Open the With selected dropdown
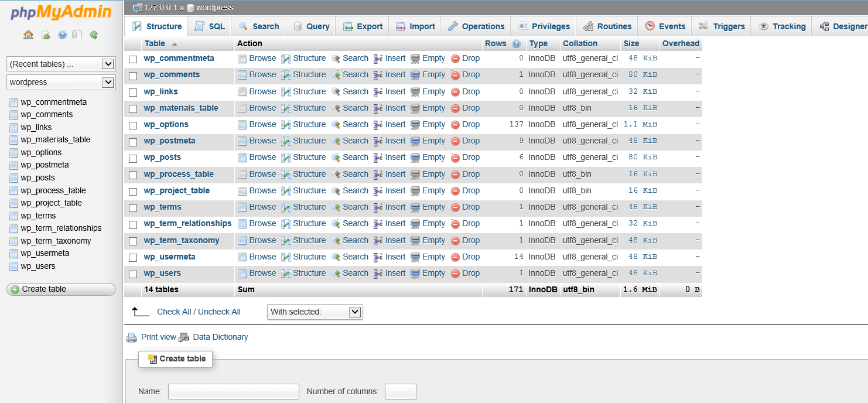The width and height of the screenshot is (868, 403). [315, 312]
